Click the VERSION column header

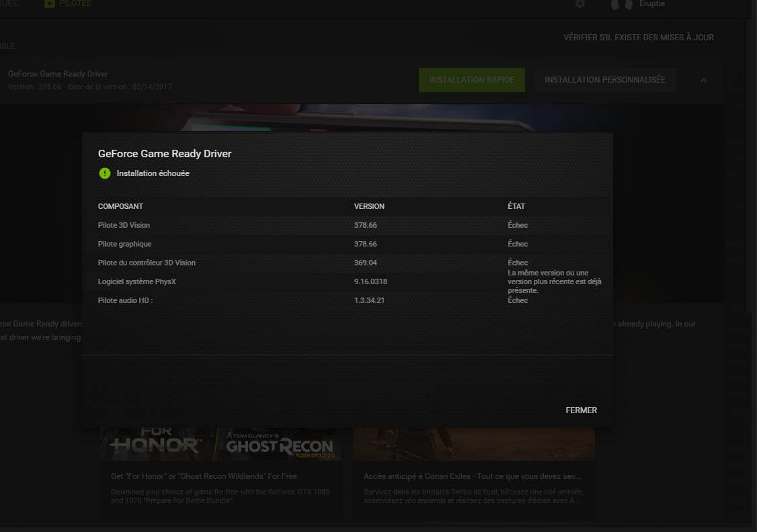[369, 206]
